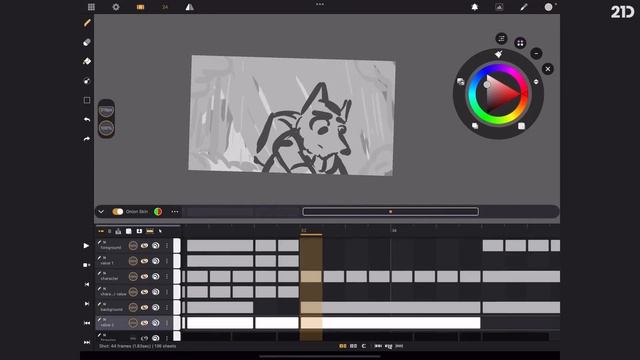
Task: Toggle onion skin for foreground layer
Action: [156, 245]
